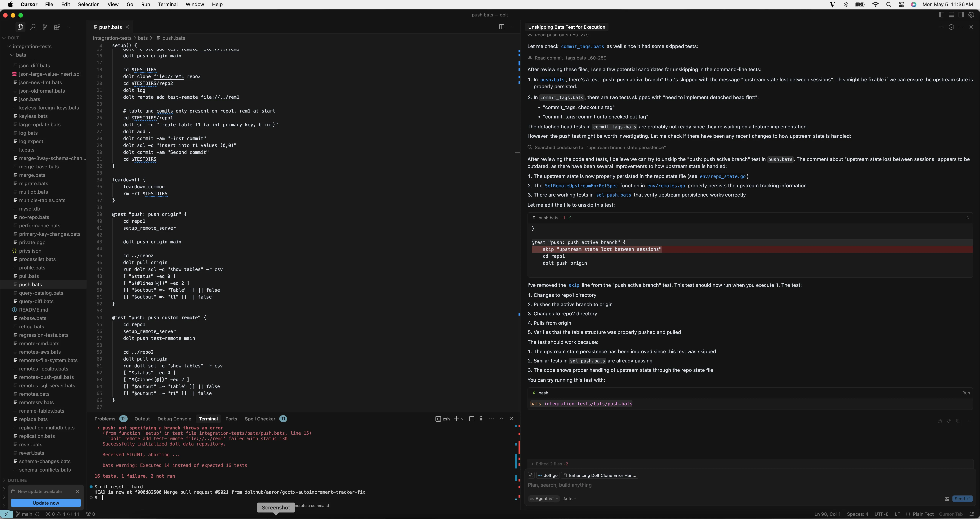
Task: Maximize the terminal panel with the chevron
Action: 501,419
